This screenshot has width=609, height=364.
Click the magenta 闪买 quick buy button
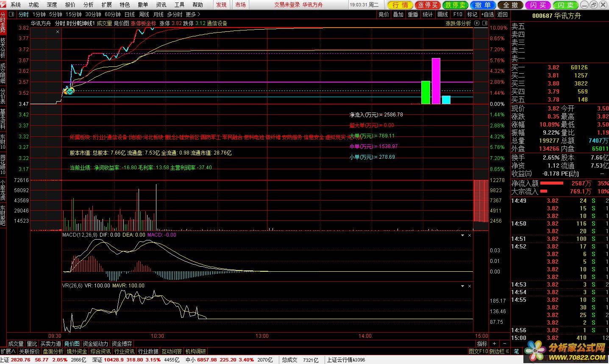click(538, 5)
